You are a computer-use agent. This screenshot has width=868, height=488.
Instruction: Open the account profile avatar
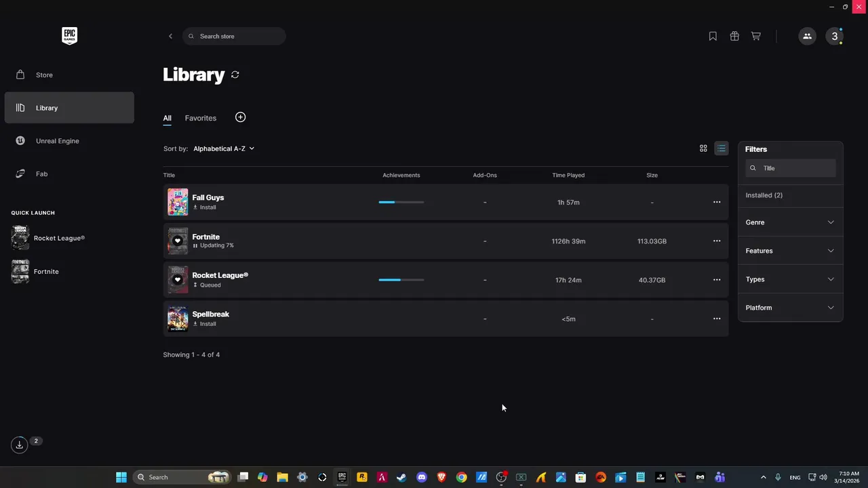(x=835, y=37)
